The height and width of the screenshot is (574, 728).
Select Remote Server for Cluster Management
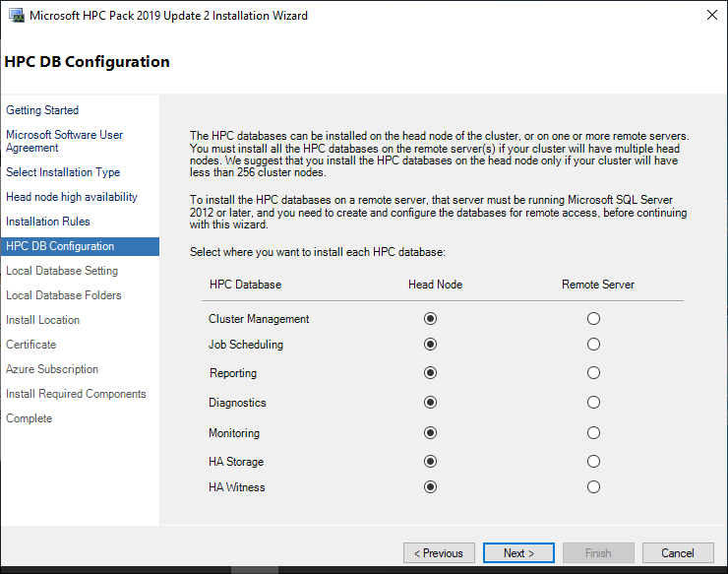(593, 319)
